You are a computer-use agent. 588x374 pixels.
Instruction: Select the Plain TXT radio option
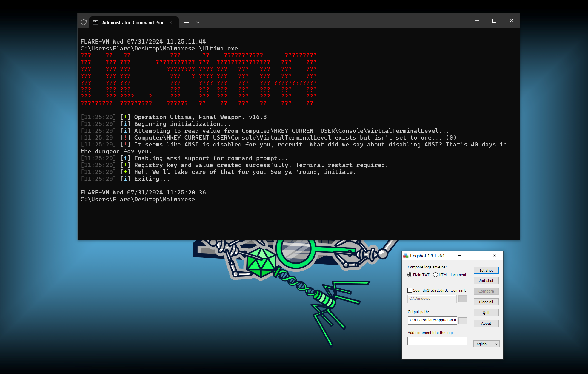click(418, 275)
